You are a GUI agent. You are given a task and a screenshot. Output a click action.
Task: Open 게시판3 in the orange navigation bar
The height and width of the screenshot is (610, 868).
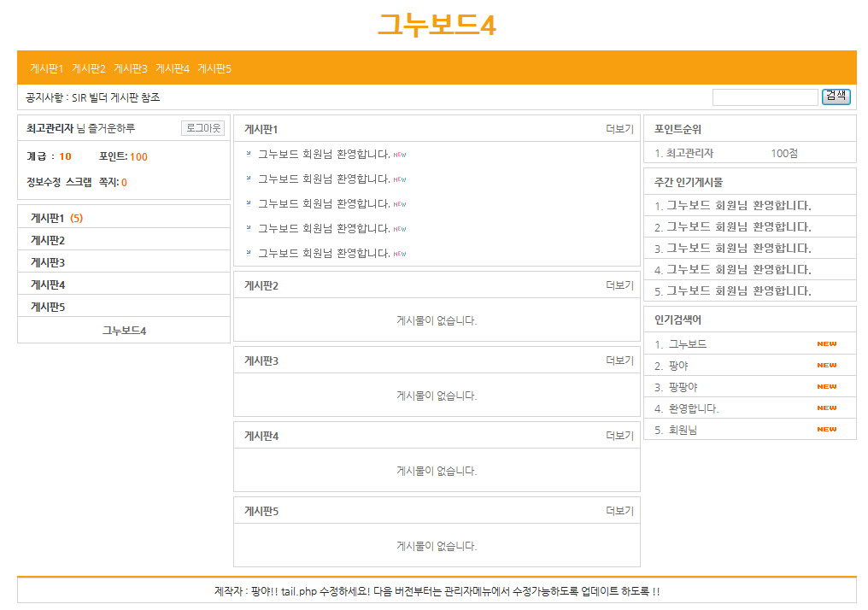(x=131, y=68)
